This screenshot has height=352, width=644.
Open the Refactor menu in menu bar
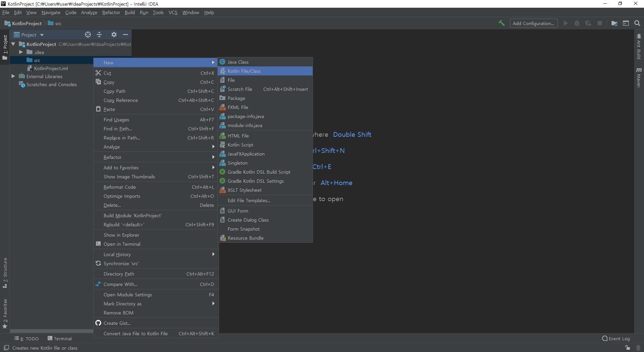point(111,12)
